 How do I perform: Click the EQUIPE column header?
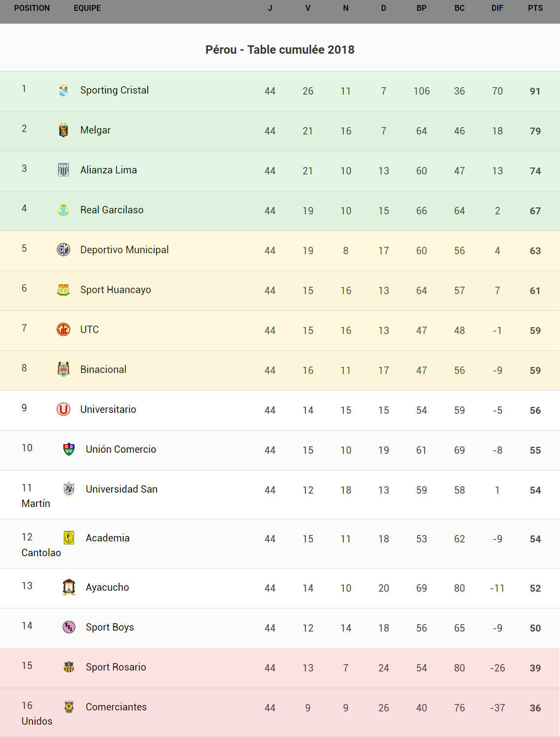(87, 8)
